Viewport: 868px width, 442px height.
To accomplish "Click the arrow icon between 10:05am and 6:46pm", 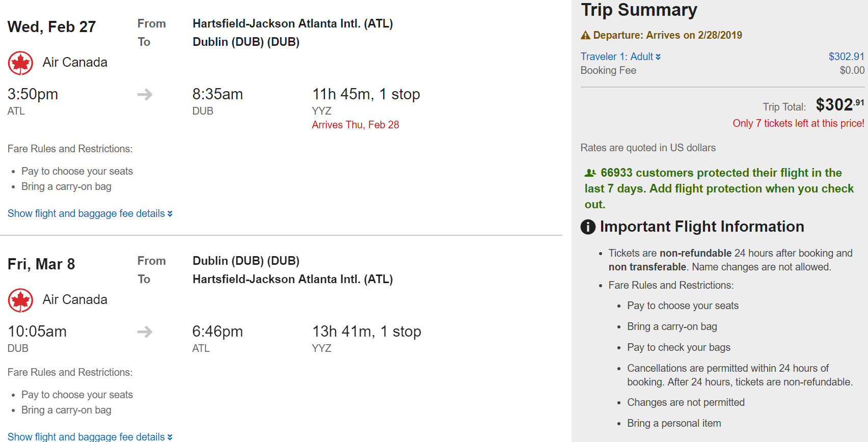I will [x=145, y=332].
